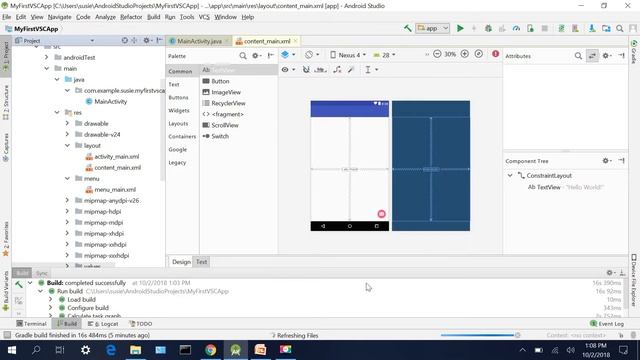Select Switch in the Palette
The image size is (640, 360).
216,136
